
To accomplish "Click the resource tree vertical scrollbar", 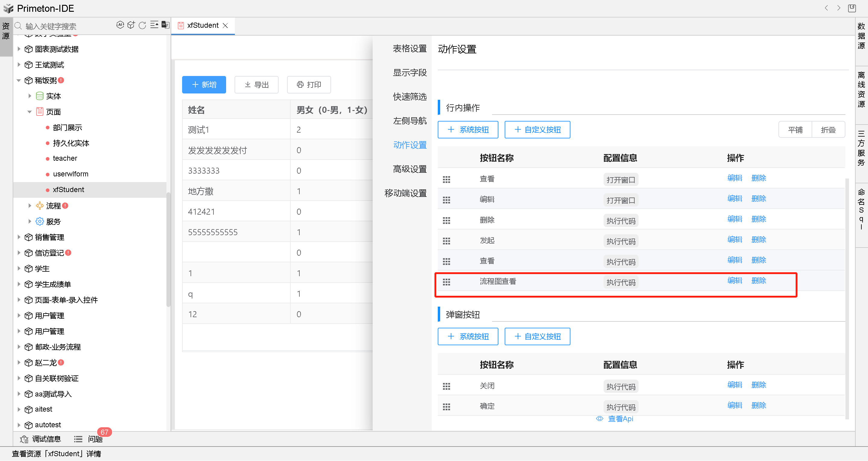I will tap(169, 249).
